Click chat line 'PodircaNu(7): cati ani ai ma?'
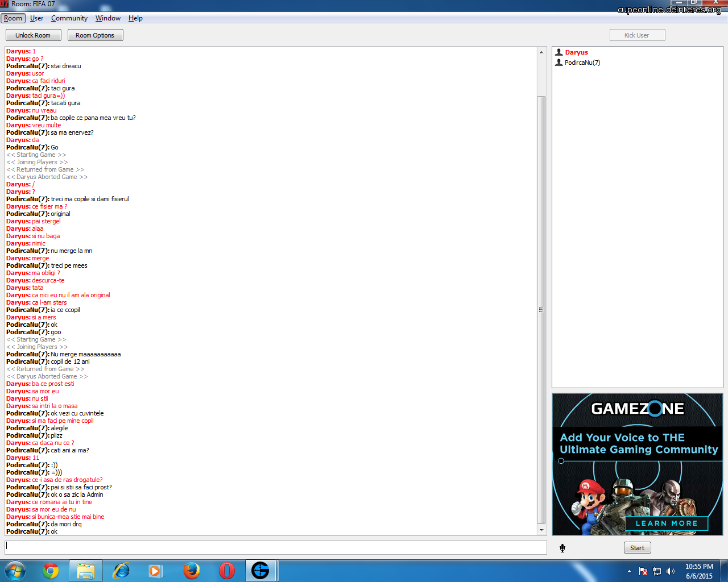This screenshot has width=728, height=582. pos(48,450)
